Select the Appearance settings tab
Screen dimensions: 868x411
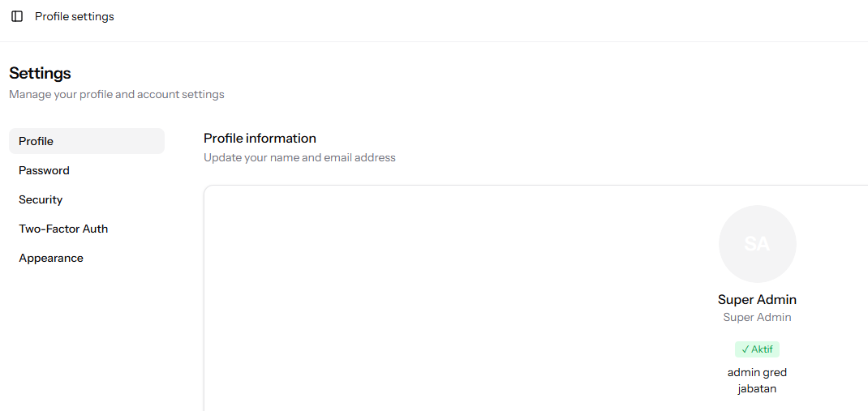[51, 258]
